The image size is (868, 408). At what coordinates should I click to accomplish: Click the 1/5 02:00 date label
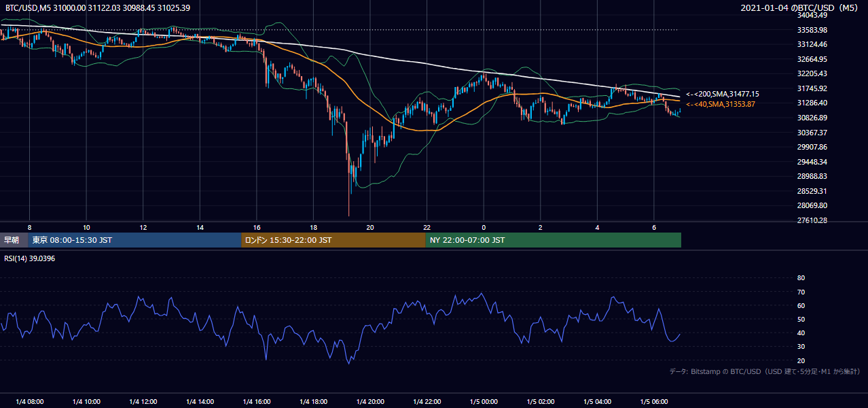(x=541, y=401)
